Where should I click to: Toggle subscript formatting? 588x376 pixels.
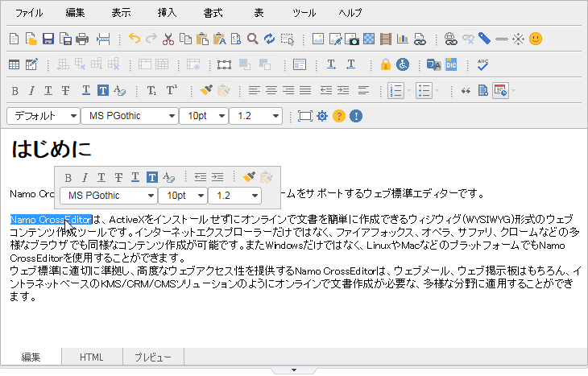click(151, 90)
